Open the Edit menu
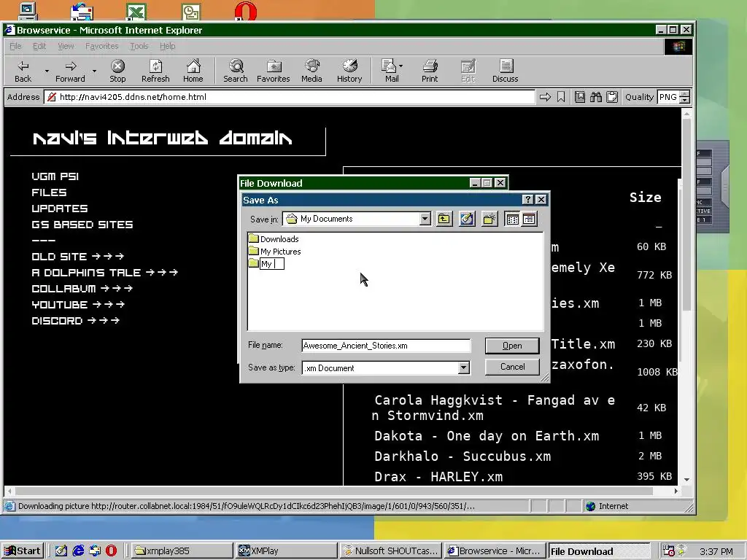Viewport: 747px width, 560px height. pyautogui.click(x=39, y=46)
